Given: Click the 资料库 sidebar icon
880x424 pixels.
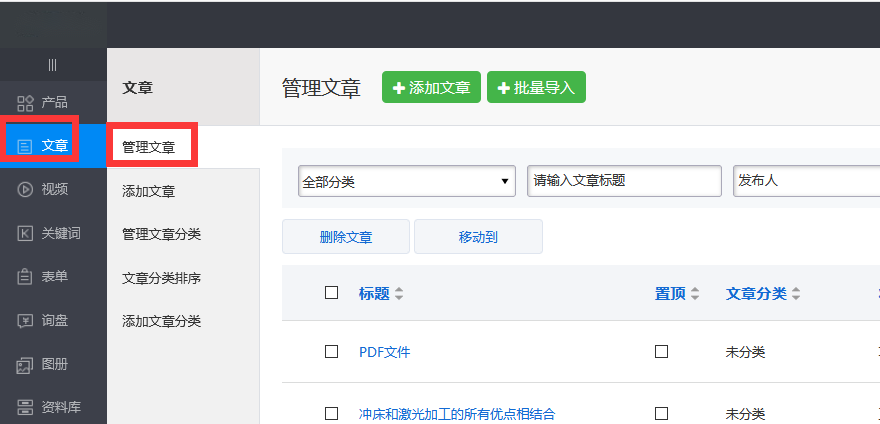Looking at the screenshot, I should click(26, 407).
